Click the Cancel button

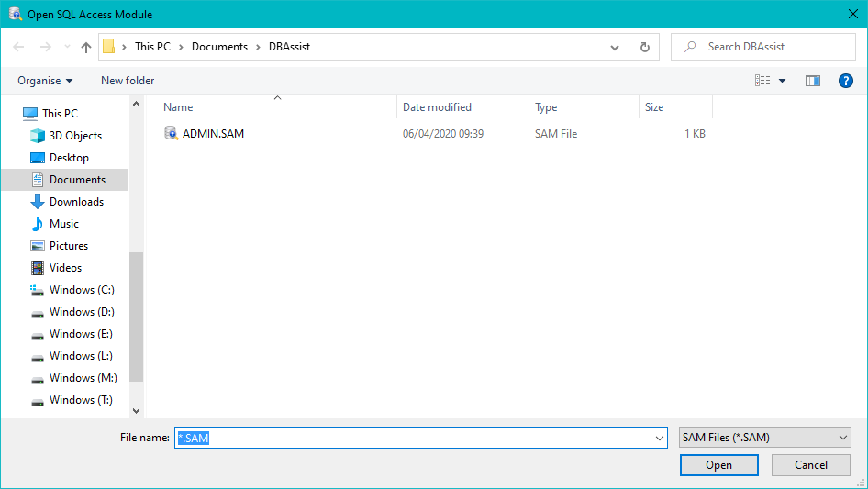[811, 465]
